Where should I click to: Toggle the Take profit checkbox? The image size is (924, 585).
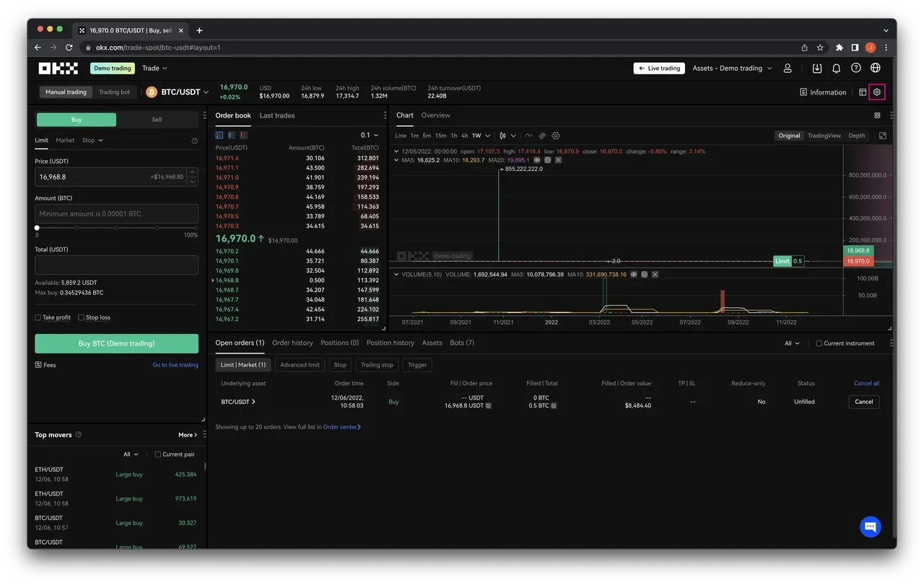(x=38, y=317)
